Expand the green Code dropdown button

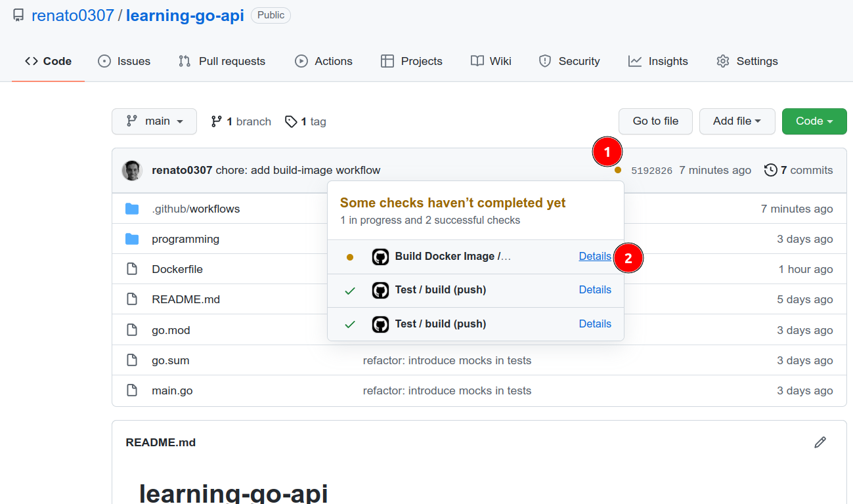(814, 121)
